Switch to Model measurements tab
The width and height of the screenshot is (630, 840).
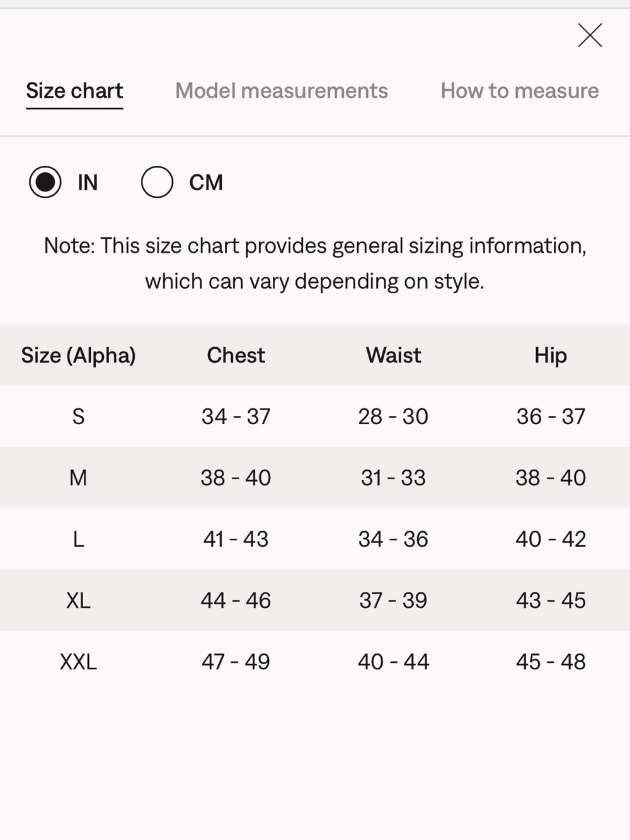click(282, 91)
